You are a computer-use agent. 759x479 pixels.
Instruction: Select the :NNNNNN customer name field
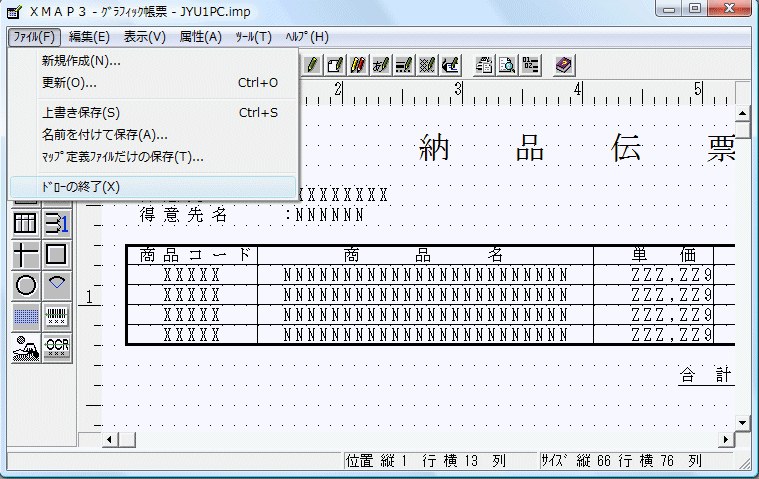[x=325, y=215]
